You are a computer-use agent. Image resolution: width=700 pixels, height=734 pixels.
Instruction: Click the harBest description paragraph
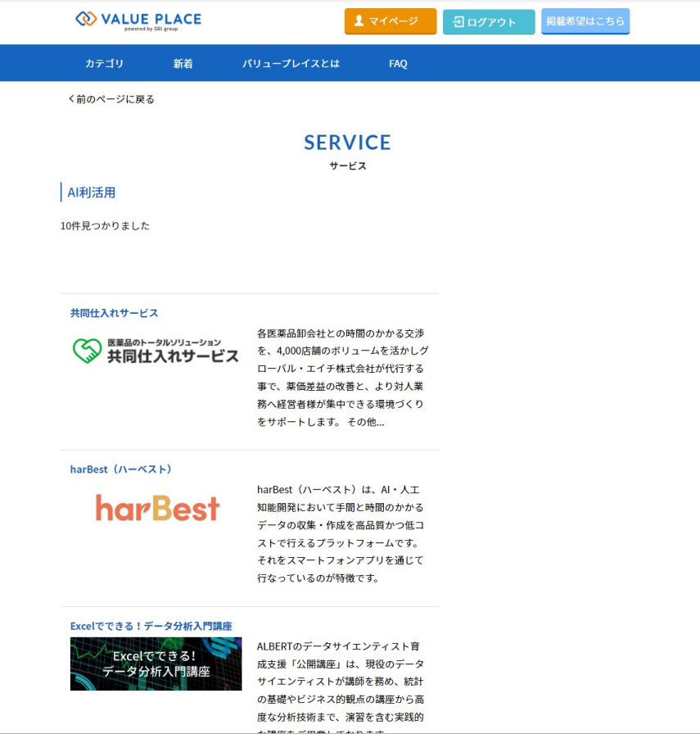341,533
